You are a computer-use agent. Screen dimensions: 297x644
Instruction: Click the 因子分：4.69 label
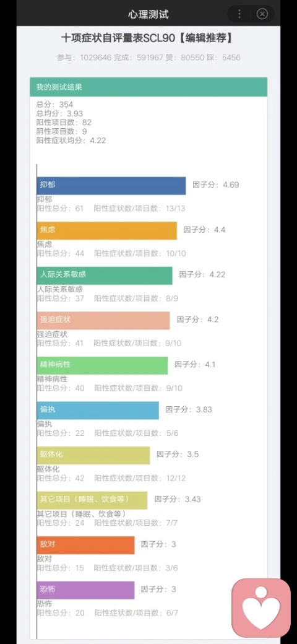click(216, 185)
